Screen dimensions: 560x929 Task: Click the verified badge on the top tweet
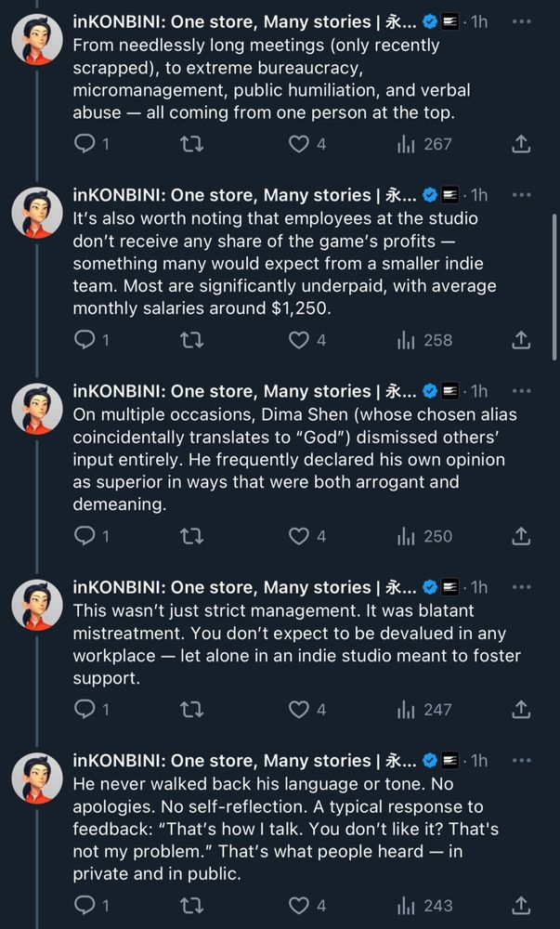(429, 21)
